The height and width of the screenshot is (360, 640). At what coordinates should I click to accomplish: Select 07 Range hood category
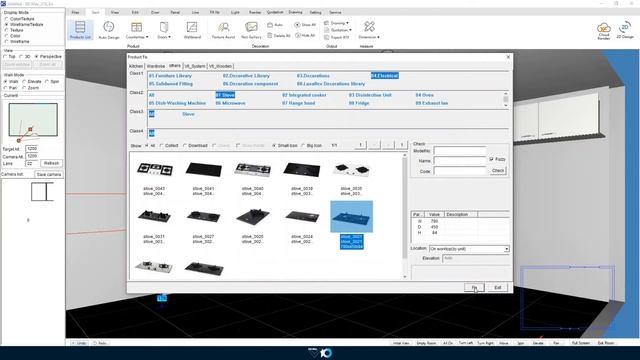coord(298,103)
